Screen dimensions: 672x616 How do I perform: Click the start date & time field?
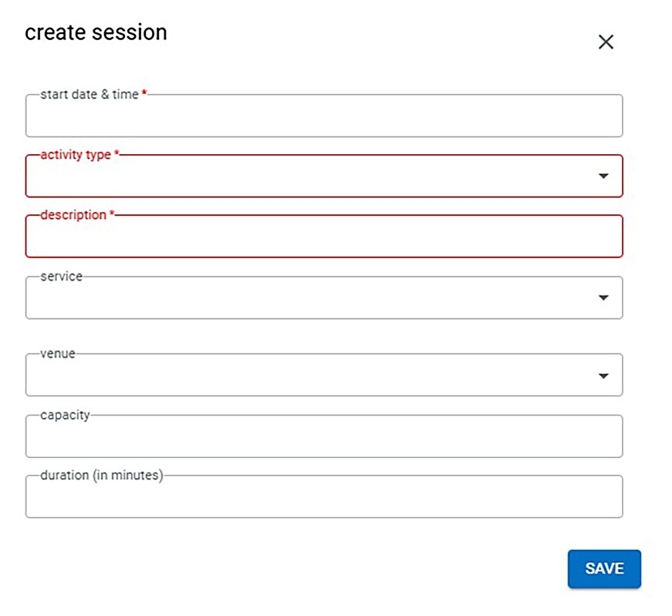pos(324,117)
